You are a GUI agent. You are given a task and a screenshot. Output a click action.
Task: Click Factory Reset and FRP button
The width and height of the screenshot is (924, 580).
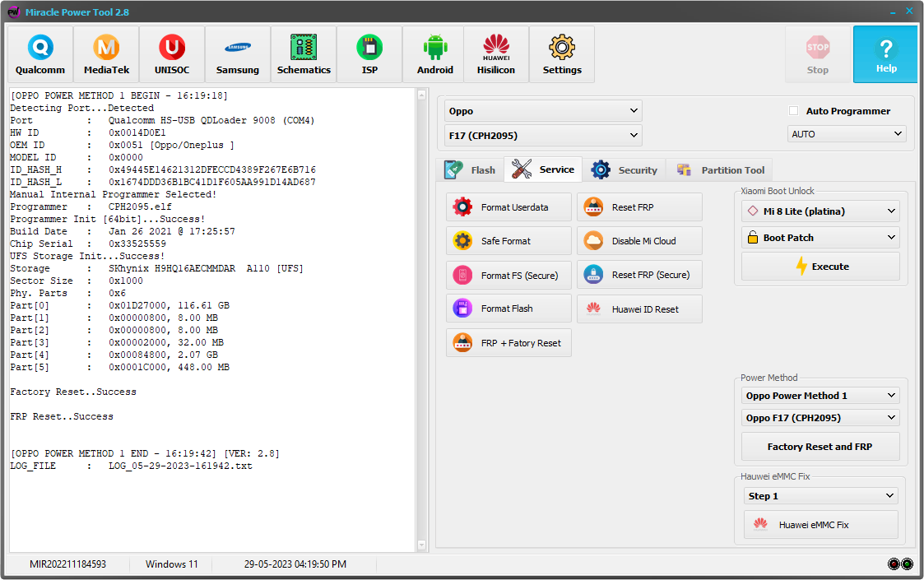coord(820,447)
